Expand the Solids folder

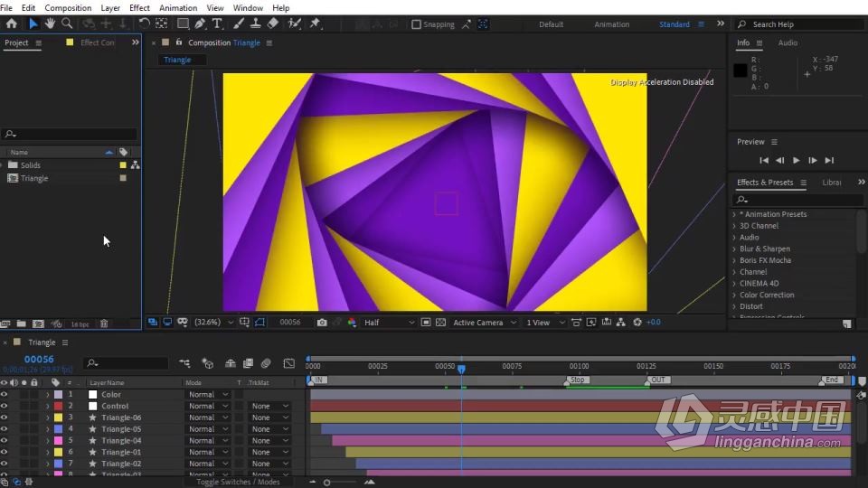pos(3,164)
